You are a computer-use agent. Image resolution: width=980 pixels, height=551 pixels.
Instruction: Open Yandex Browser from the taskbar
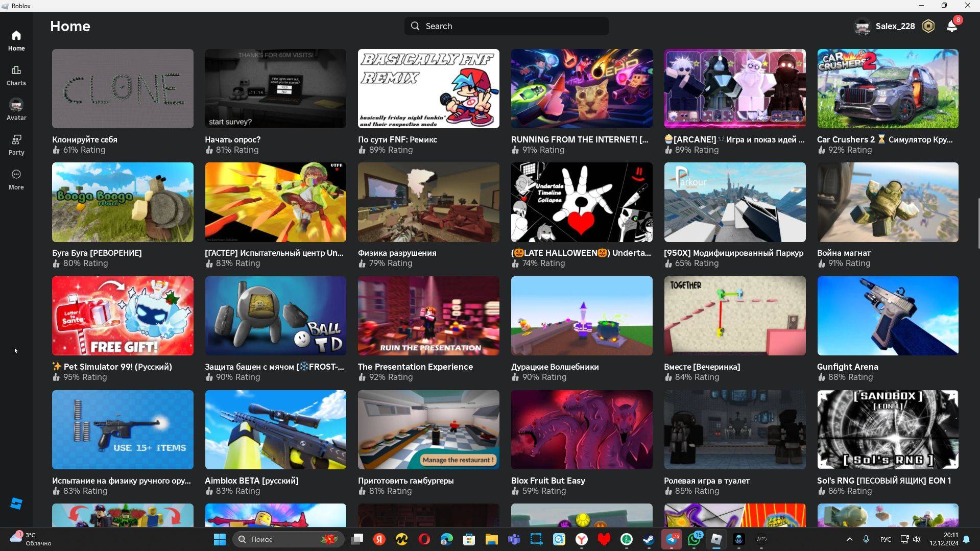click(x=582, y=539)
